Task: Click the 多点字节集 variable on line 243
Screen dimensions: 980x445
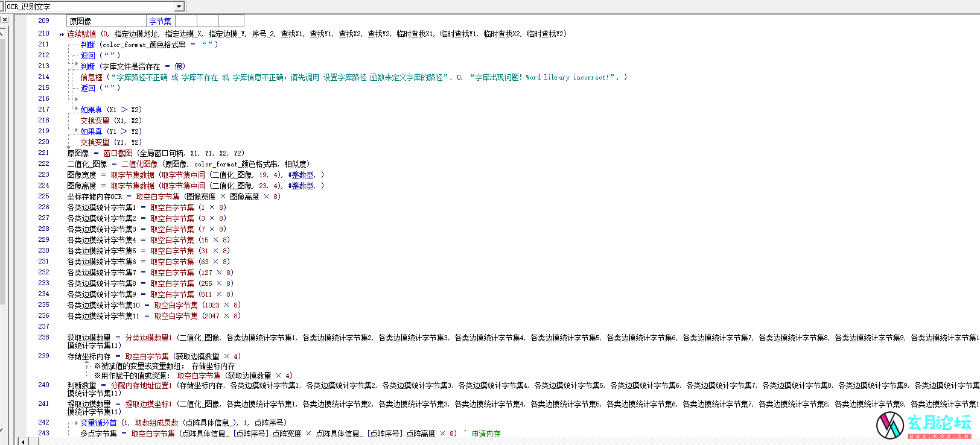Action: 99,434
